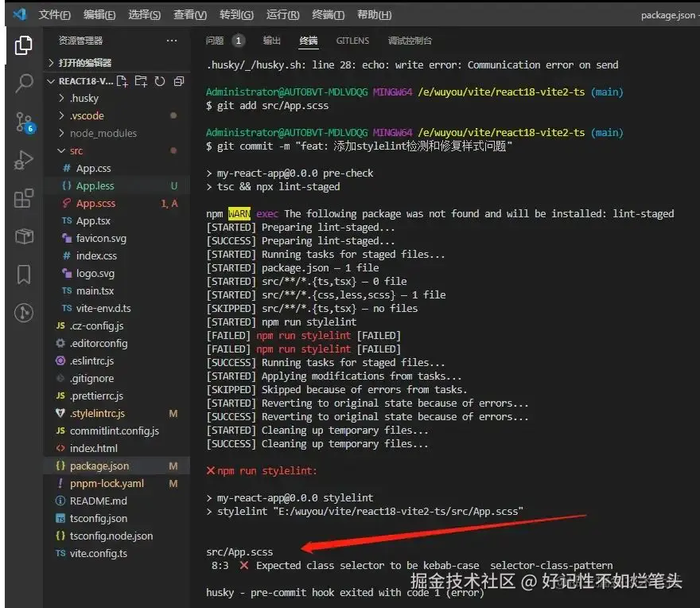Viewport: 700px width, 608px height.
Task: Click the E:/wuyou/.../App.scss path in terminal
Action: coord(398,512)
